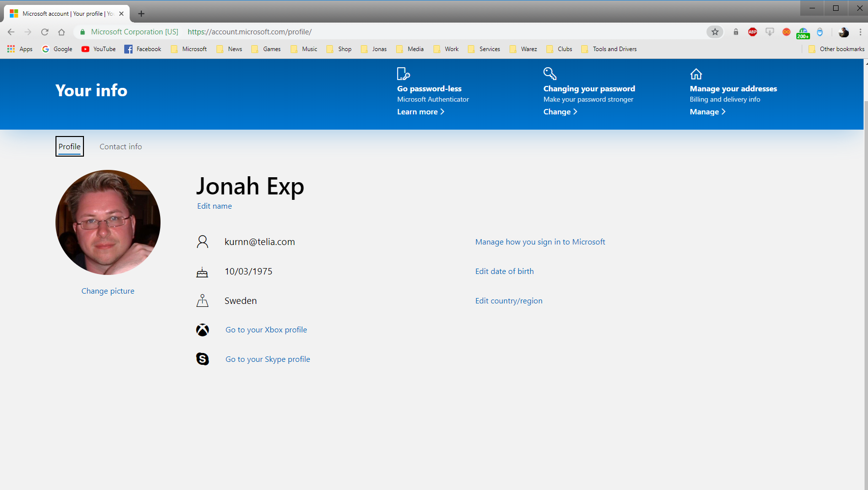Open the Tools and Drivers bookmarks folder
This screenshot has width=868, height=490.
pyautogui.click(x=609, y=49)
